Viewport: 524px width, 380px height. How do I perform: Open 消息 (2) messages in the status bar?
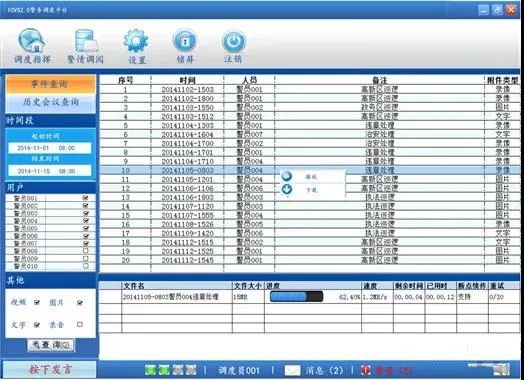pos(324,370)
